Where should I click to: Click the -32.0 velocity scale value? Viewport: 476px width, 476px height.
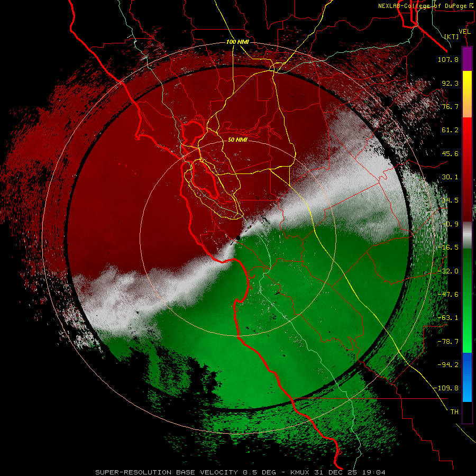coord(448,271)
